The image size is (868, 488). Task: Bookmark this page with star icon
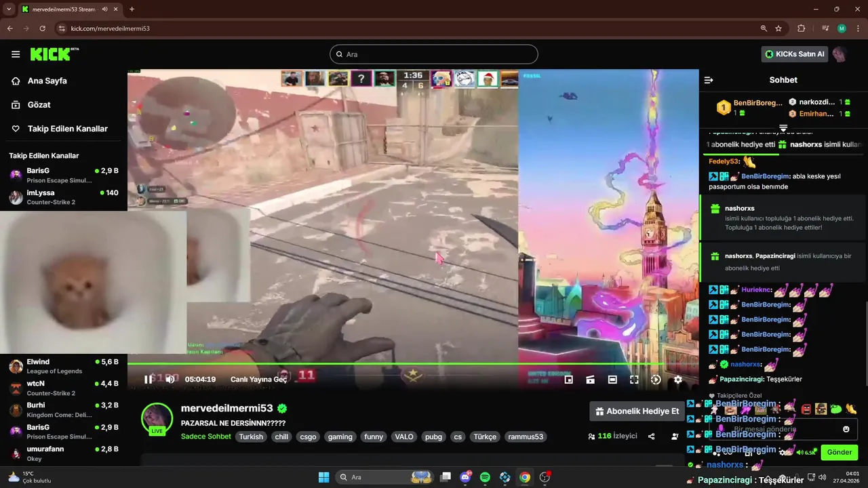point(778,28)
